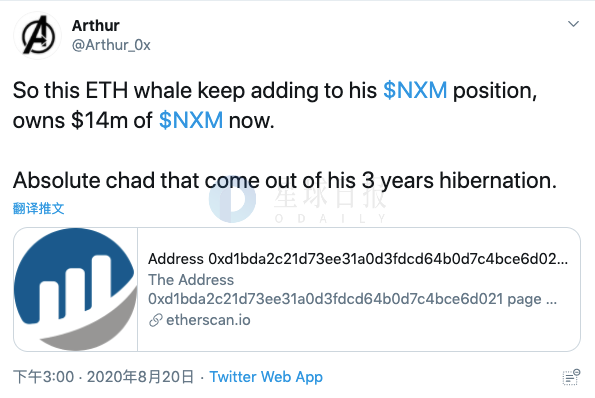Click the 星球日报 watermark text

pyautogui.click(x=329, y=197)
